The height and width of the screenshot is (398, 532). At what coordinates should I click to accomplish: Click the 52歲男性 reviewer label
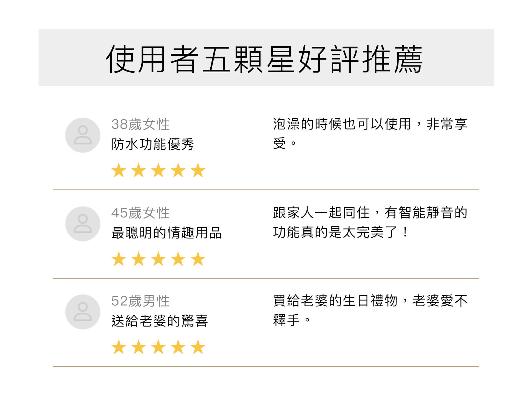[140, 301]
